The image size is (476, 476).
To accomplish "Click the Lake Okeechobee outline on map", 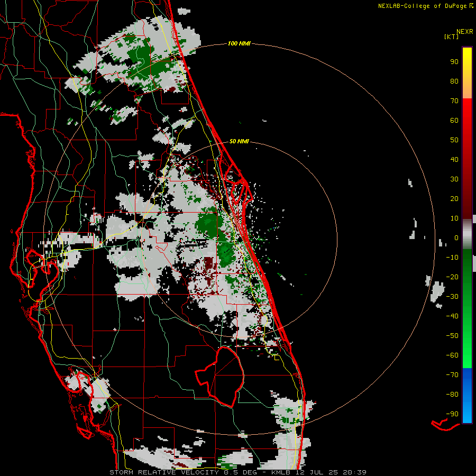I will click(x=219, y=377).
